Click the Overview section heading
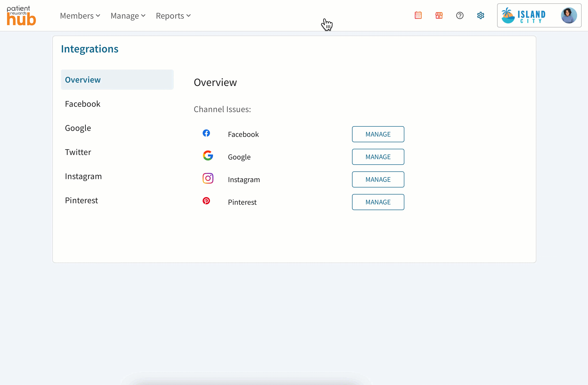 (215, 82)
